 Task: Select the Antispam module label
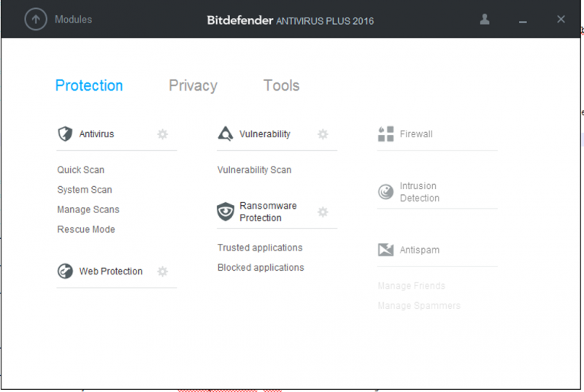click(419, 250)
